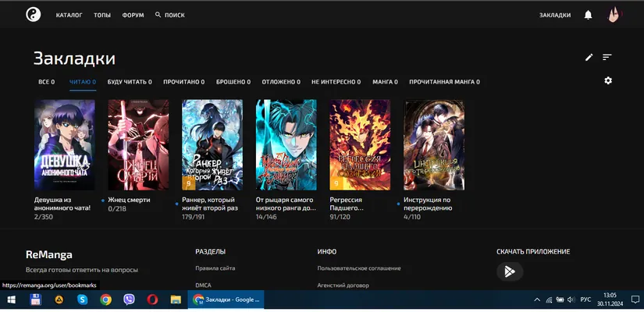644x312 pixels.
Task: Follow the Правила сайта link
Action: (215, 268)
